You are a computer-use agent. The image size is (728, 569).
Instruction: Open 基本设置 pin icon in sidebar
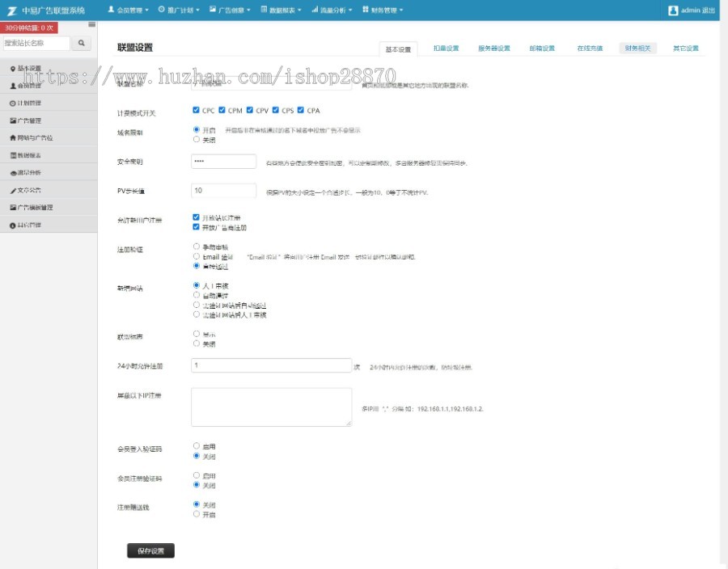point(13,69)
